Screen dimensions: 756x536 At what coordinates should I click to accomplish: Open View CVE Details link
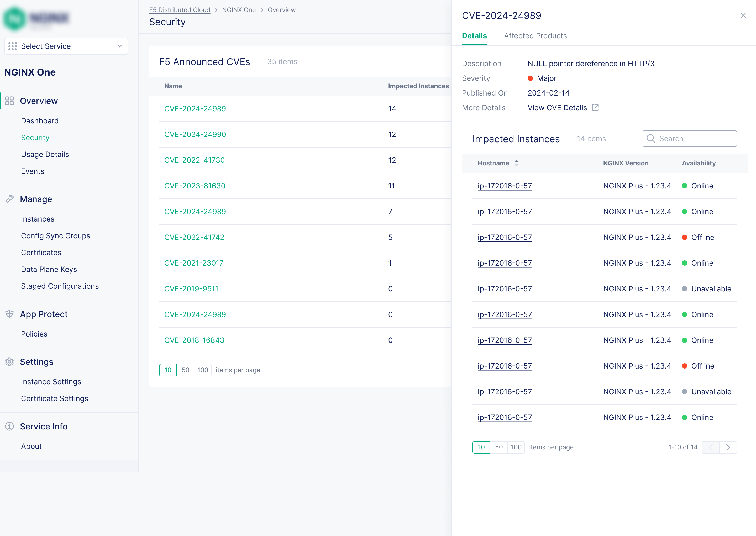coord(557,108)
